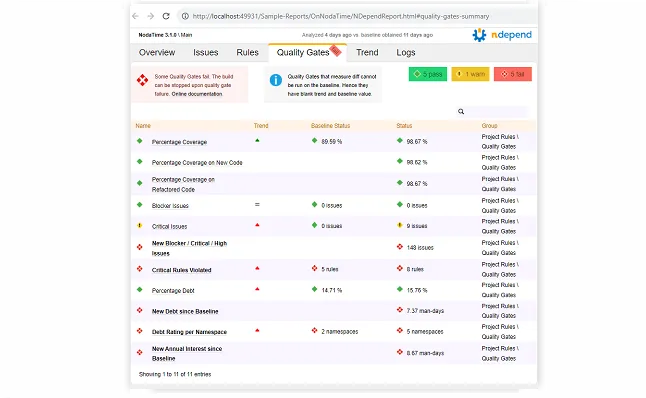Click the 5 namespaces status value
This screenshot has height=398, width=646.
pyautogui.click(x=425, y=332)
